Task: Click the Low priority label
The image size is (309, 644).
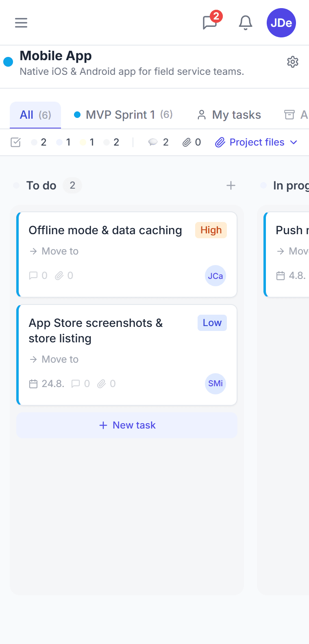Action: 212,323
